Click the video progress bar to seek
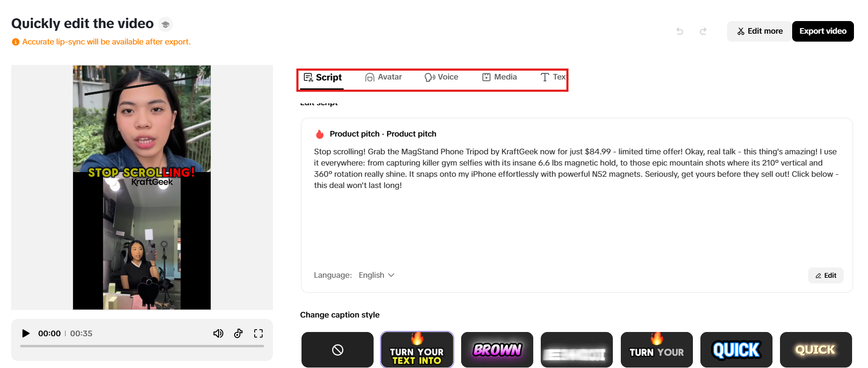Image resolution: width=868 pixels, height=368 pixels. (142, 346)
